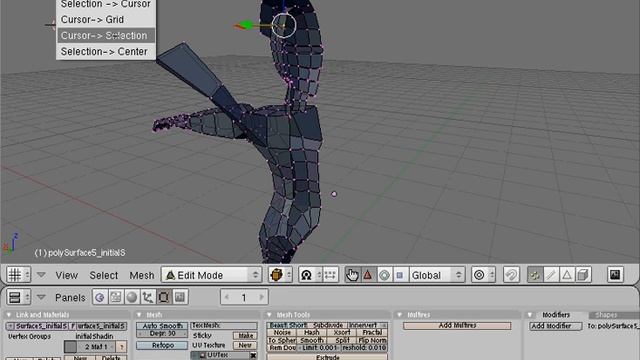Choose Cursor -> Selection in snap menu
The image size is (640, 360).
point(106,36)
